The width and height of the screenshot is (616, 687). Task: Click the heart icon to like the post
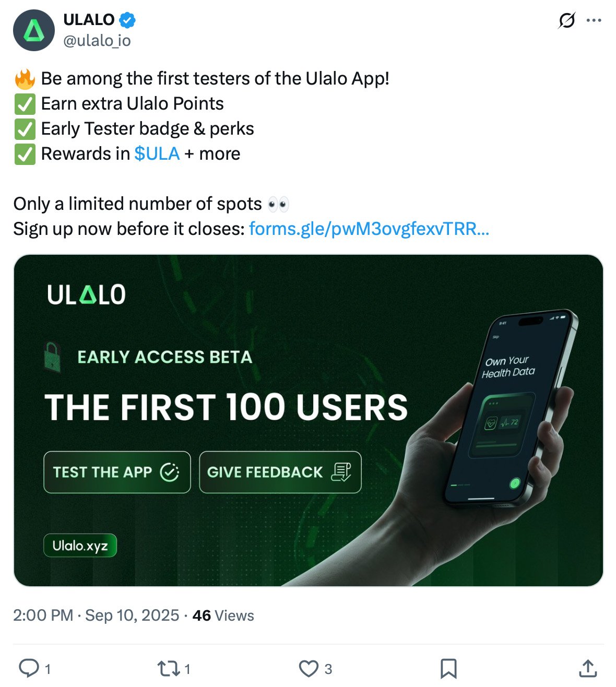point(309,667)
